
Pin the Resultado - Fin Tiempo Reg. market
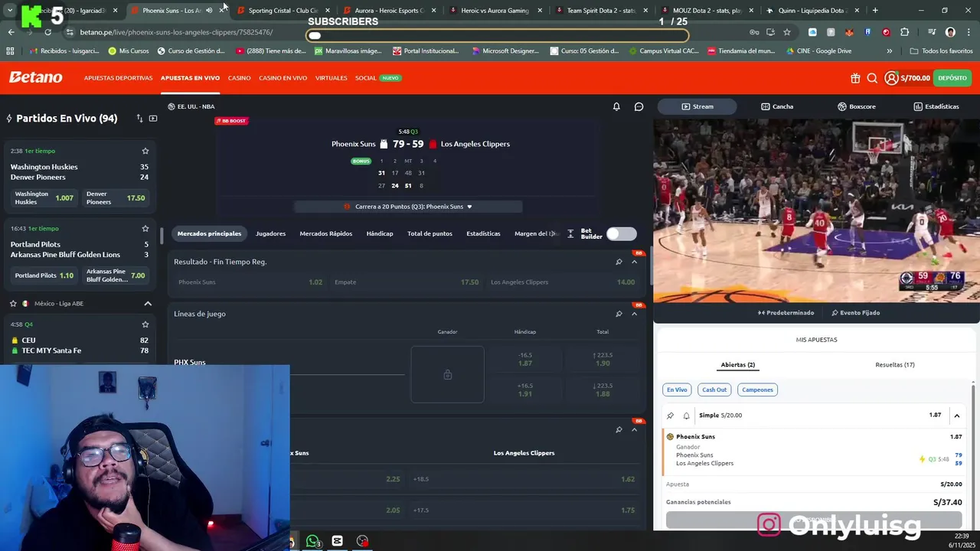pos(619,262)
